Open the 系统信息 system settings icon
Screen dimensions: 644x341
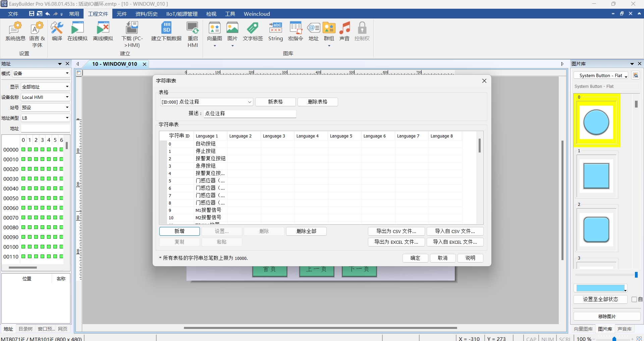tap(15, 32)
